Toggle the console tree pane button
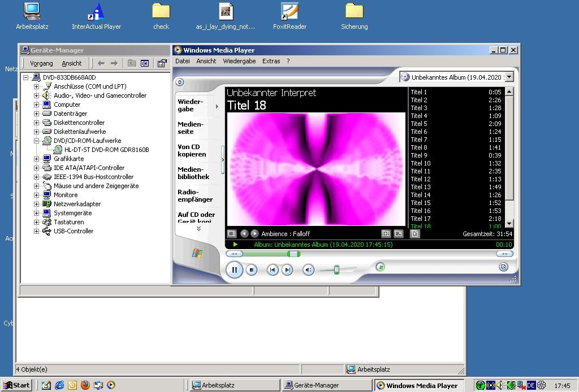 (145, 63)
